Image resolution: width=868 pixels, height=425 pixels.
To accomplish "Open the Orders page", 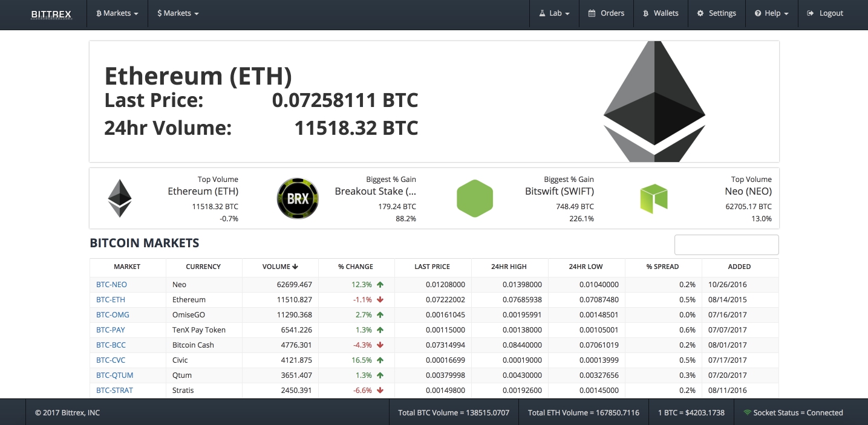I will pyautogui.click(x=606, y=13).
